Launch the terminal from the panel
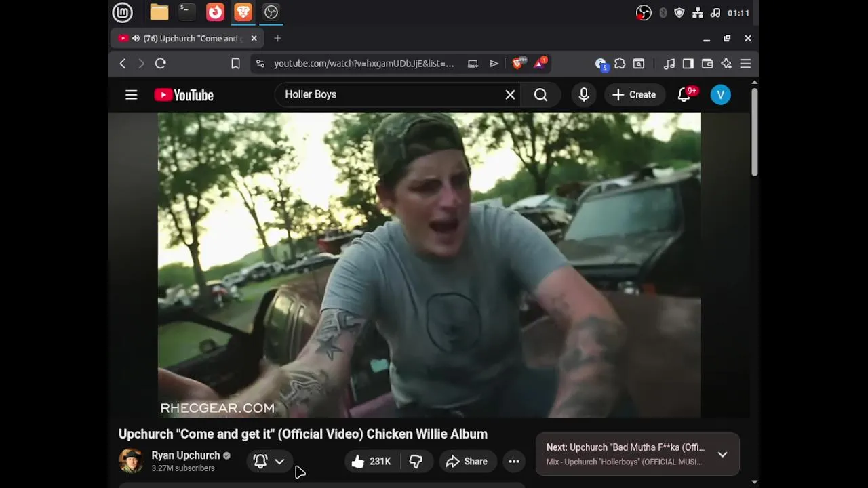868x488 pixels. [x=187, y=12]
